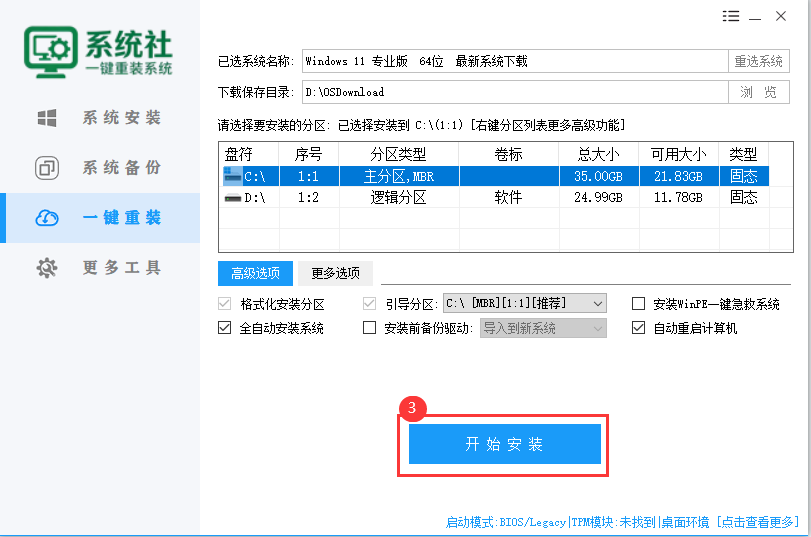Screen dimensions: 811x537
Task: Switch to the 更多选项 tab
Action: click(335, 273)
